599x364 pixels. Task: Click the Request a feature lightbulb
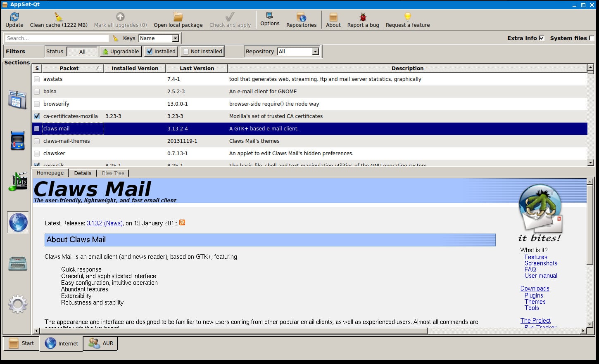(x=408, y=17)
